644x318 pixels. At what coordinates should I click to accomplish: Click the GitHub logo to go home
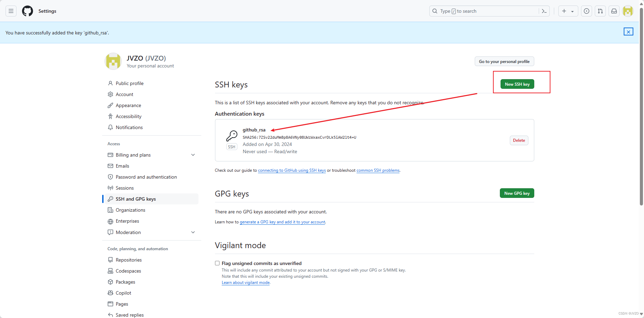[27, 11]
